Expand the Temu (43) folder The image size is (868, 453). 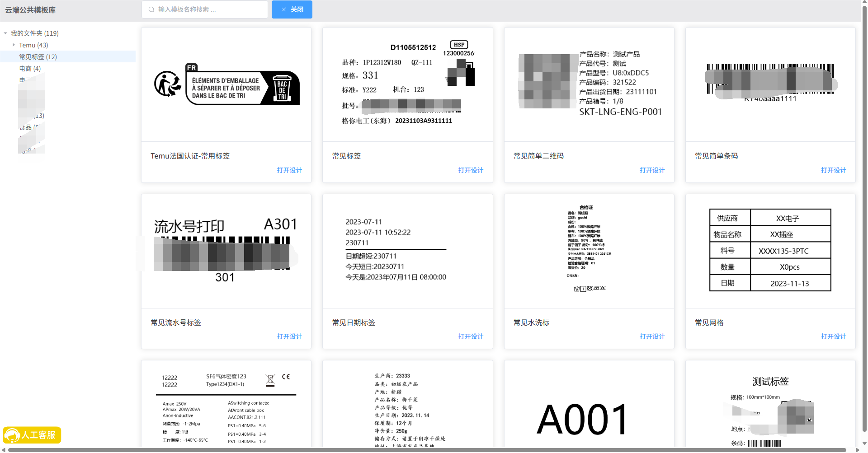click(14, 45)
